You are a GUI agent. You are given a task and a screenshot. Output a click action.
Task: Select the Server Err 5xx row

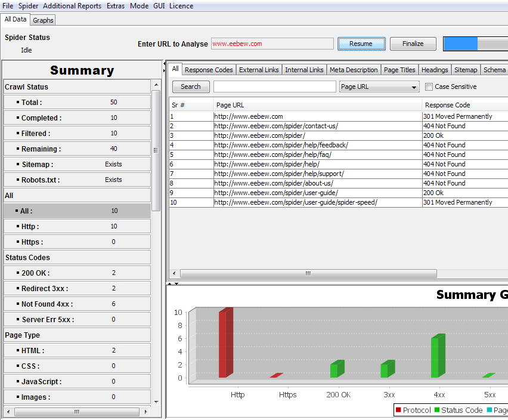[77, 320]
